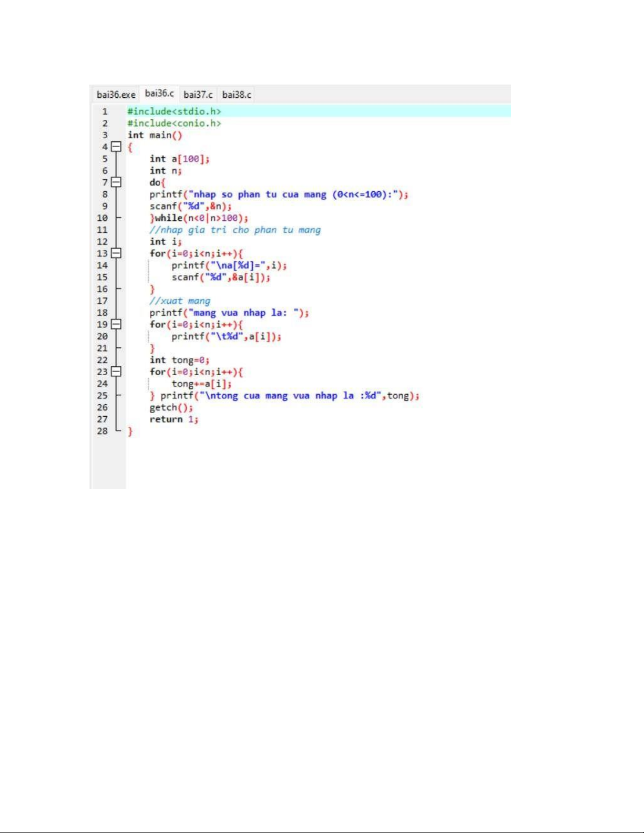
Task: Click the 'int main()' function header
Action: click(155, 135)
